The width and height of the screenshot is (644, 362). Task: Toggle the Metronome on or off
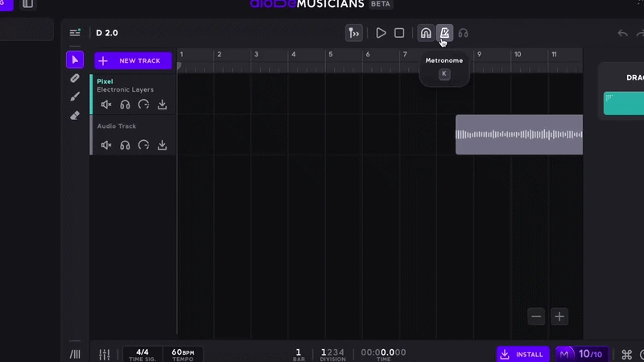[444, 33]
